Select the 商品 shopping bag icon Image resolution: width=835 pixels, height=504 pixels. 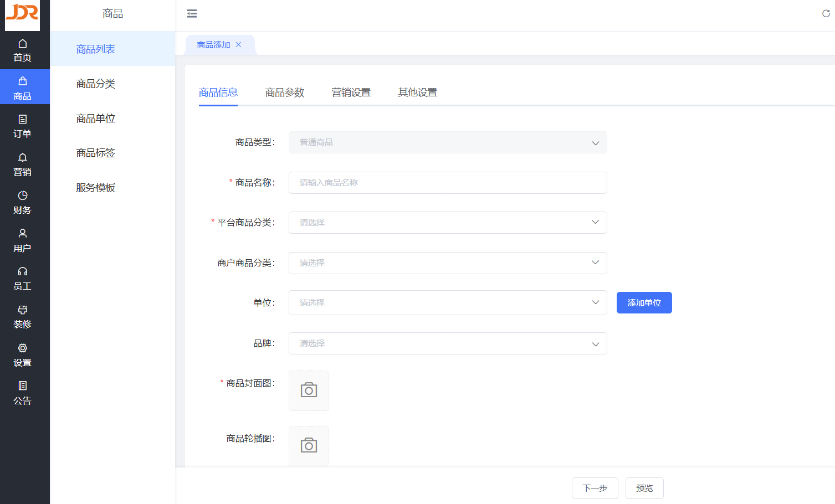tap(23, 81)
